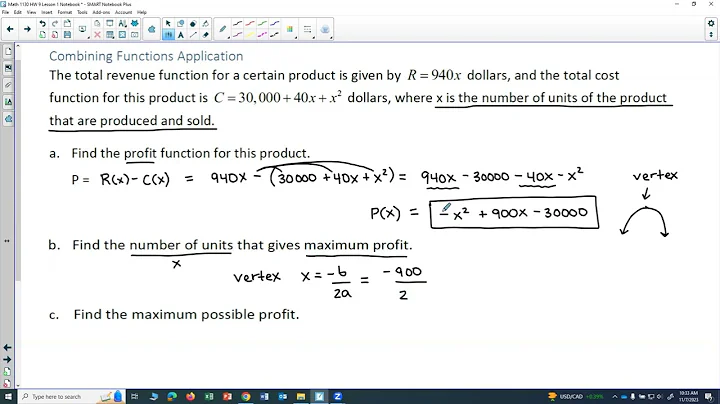Open Windows Start menu

(x=8, y=396)
